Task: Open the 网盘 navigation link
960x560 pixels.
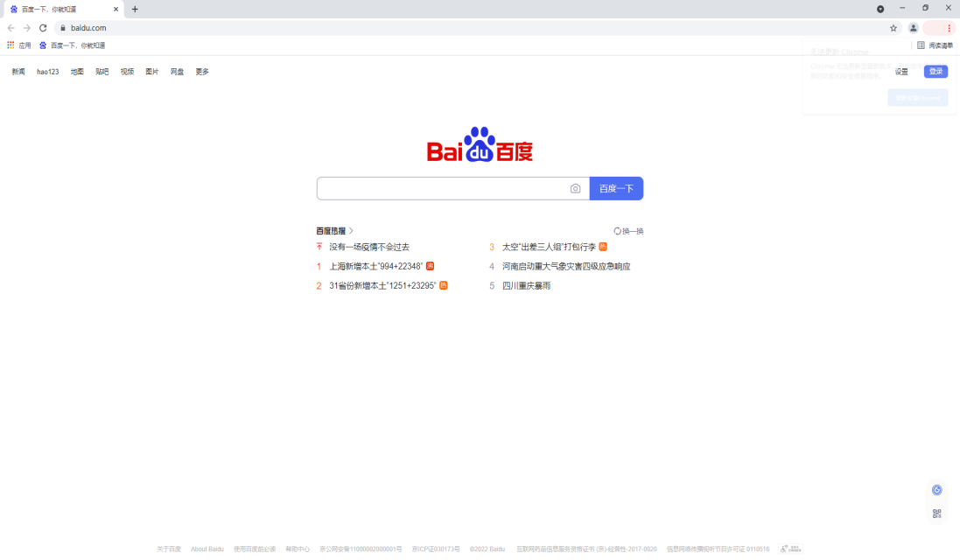Action: (x=177, y=72)
